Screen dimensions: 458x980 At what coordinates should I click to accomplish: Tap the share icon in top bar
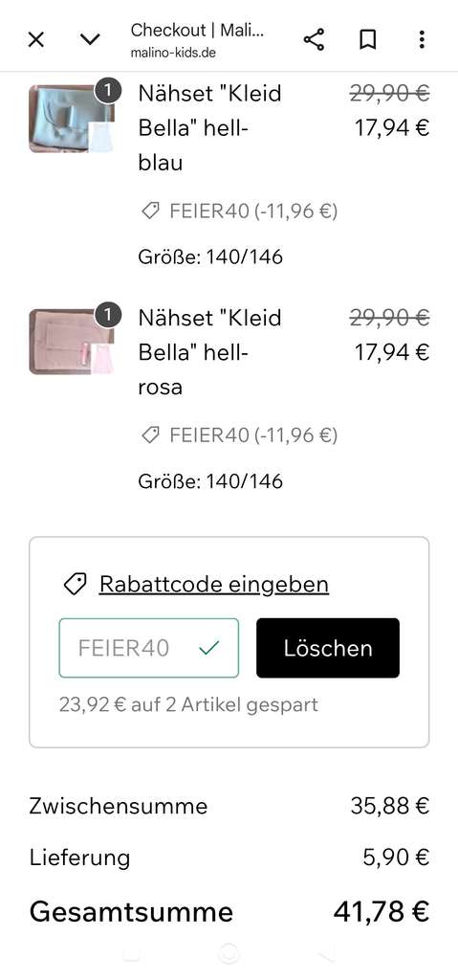point(314,39)
